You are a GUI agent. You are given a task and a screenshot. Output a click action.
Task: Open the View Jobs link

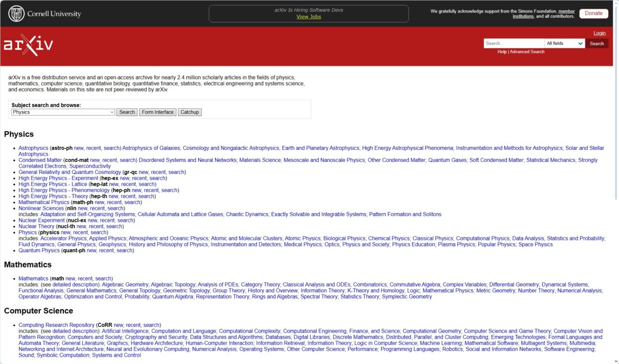308,16
